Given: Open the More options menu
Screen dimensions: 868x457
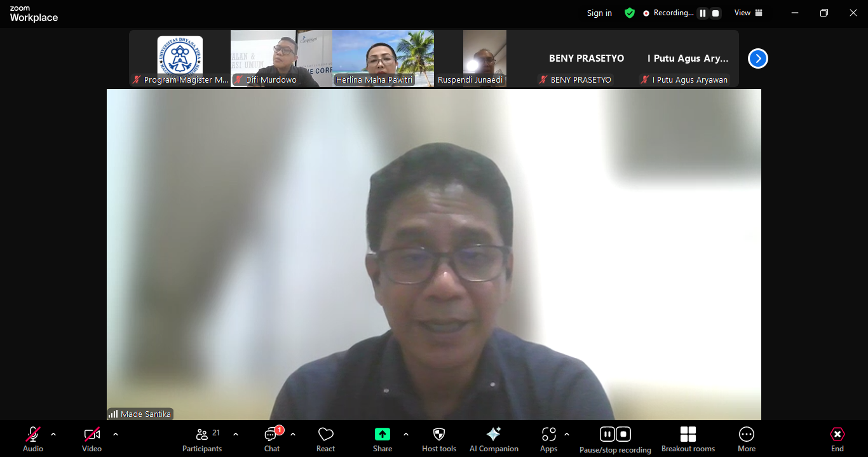Looking at the screenshot, I should pyautogui.click(x=746, y=439).
